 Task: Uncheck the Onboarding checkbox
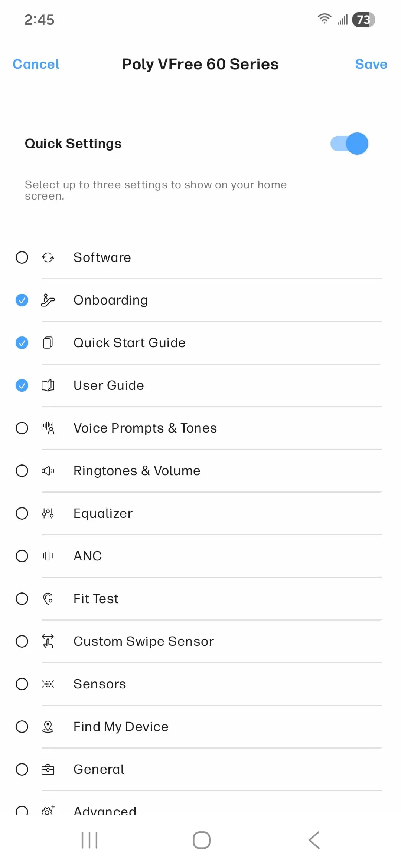[22, 300]
